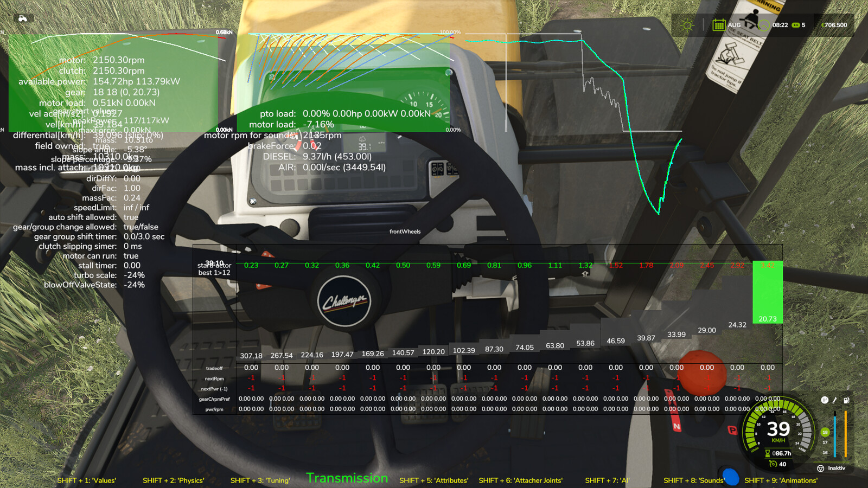Click the sun weather icon in top bar
This screenshot has width=868, height=488.
687,25
